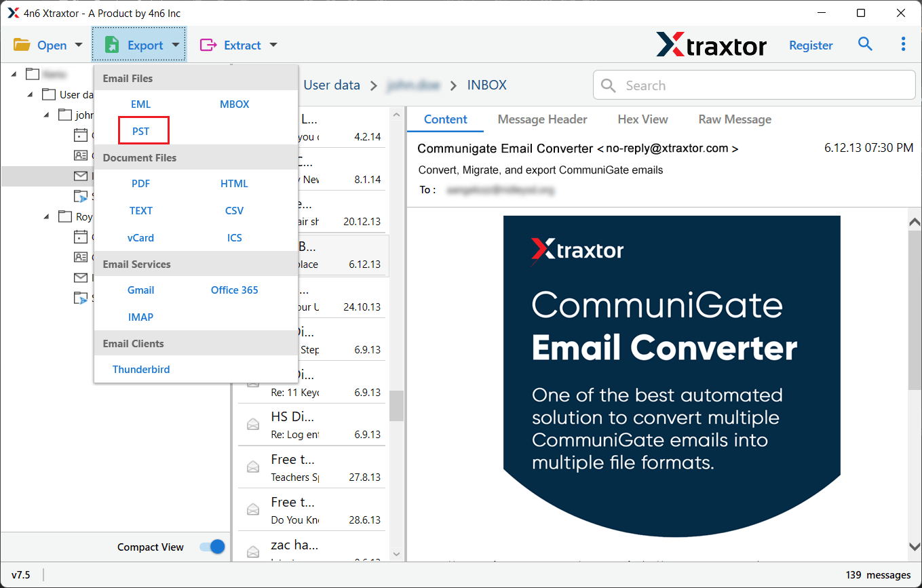Select the inbox envelope icon under Roy folder

click(81, 277)
